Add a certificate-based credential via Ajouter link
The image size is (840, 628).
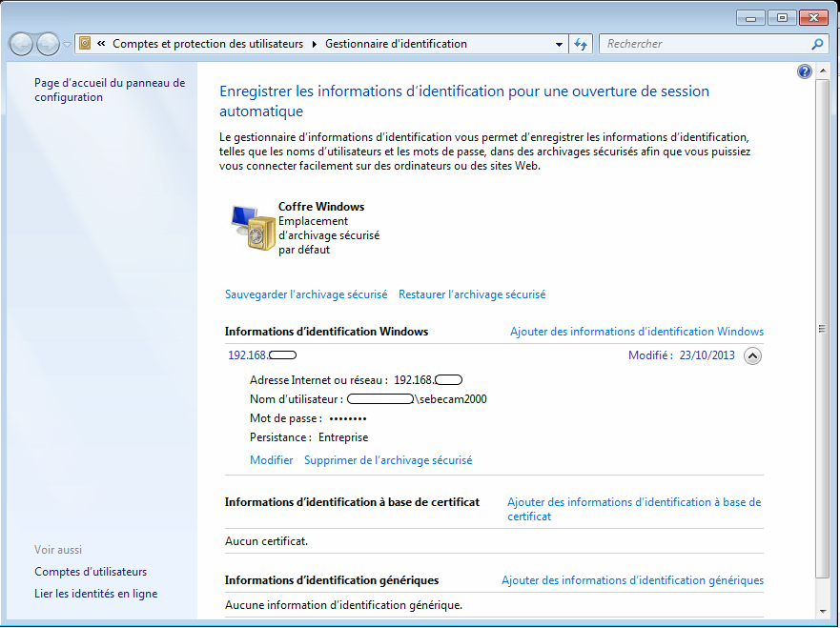pos(634,509)
